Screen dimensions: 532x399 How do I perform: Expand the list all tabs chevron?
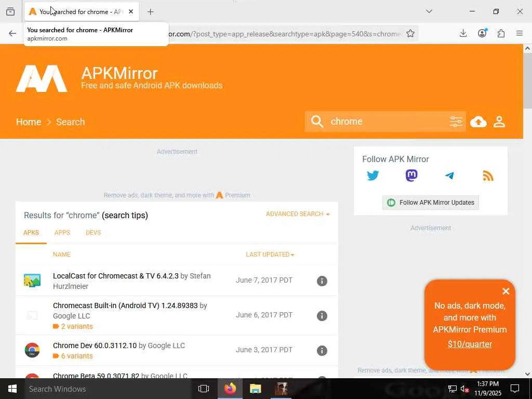tap(429, 11)
